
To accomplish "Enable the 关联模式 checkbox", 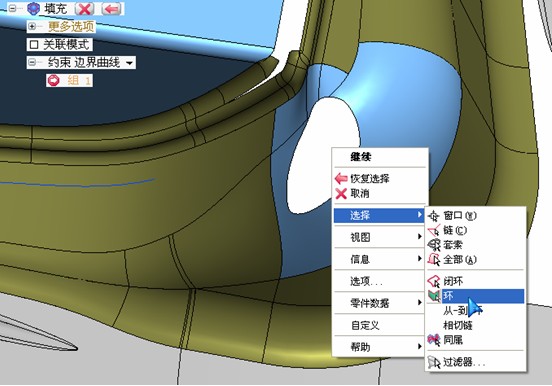I will [x=34, y=45].
